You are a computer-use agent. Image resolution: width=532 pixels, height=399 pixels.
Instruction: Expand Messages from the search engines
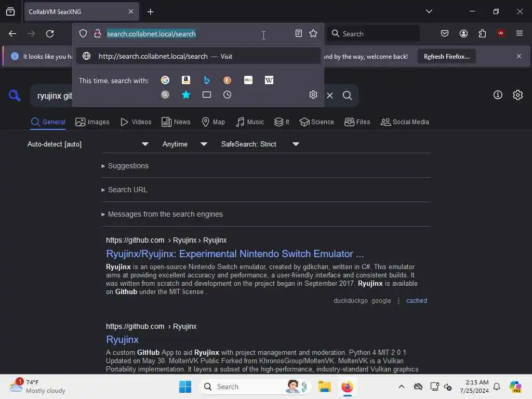tap(162, 215)
